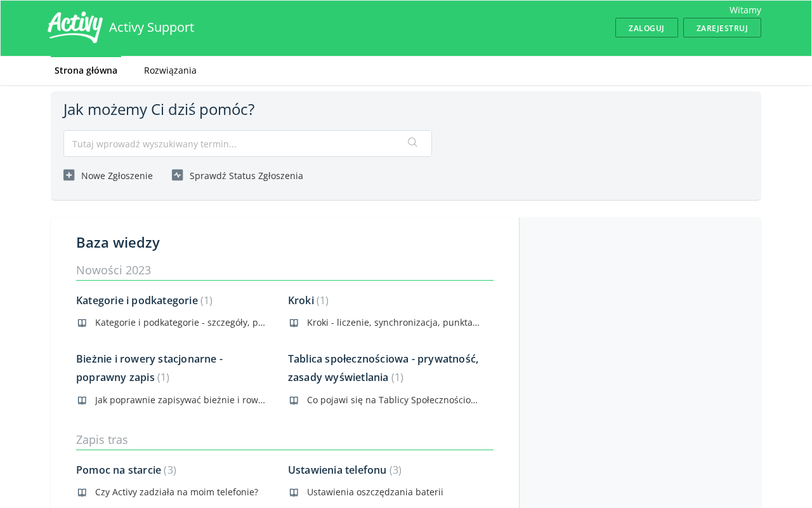Image resolution: width=812 pixels, height=508 pixels.
Task: Click book icon beside Czy Activy zadziała
Action: [x=82, y=492]
